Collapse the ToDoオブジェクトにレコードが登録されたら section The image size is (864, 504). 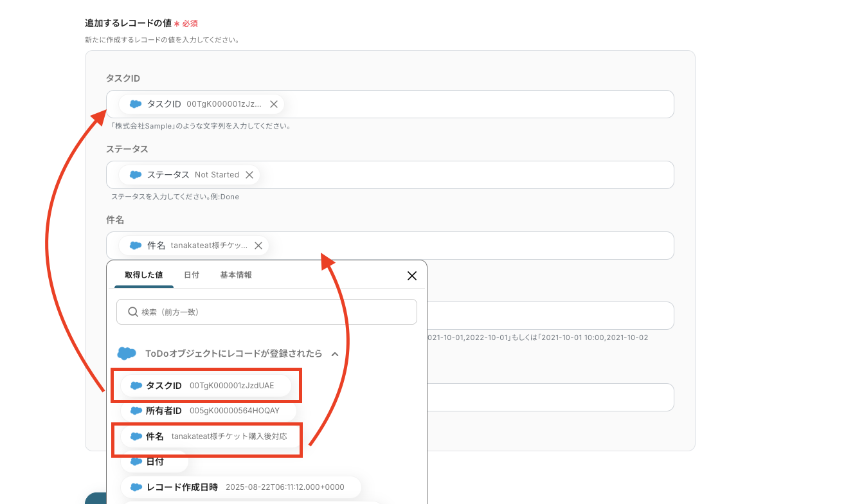pyautogui.click(x=335, y=354)
